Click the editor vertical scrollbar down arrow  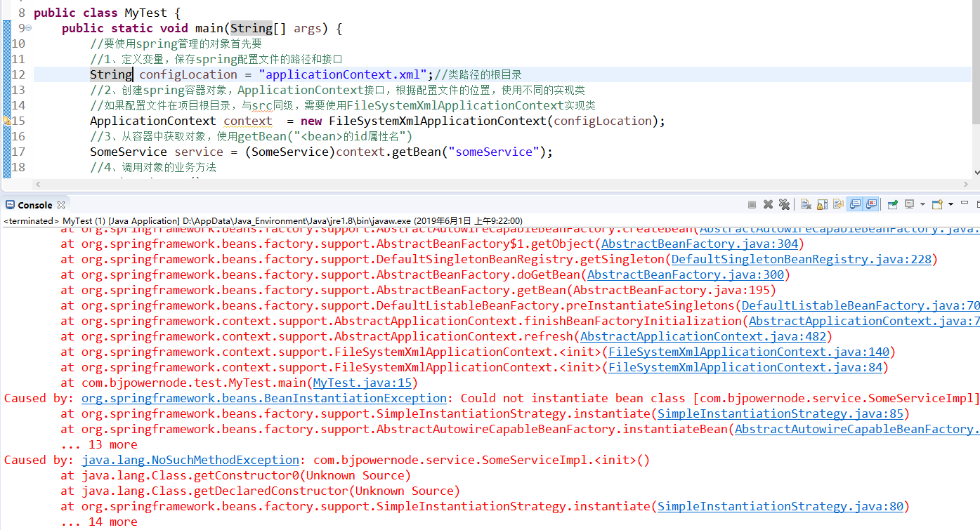click(x=976, y=172)
